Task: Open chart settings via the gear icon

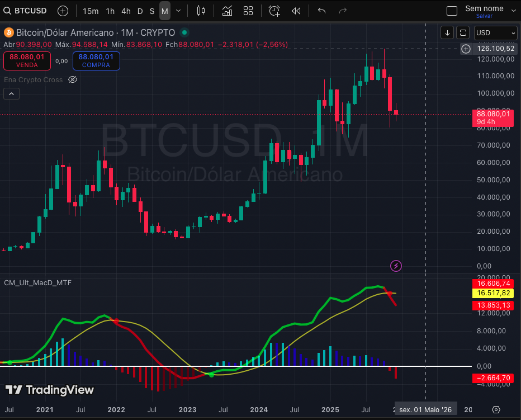Action: (495, 409)
